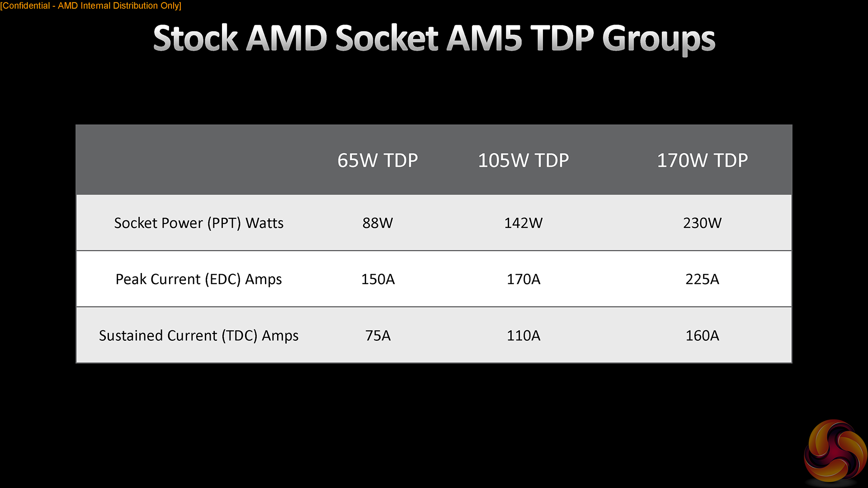This screenshot has height=488, width=868.
Task: Select the 142W socket power value
Action: pos(523,223)
